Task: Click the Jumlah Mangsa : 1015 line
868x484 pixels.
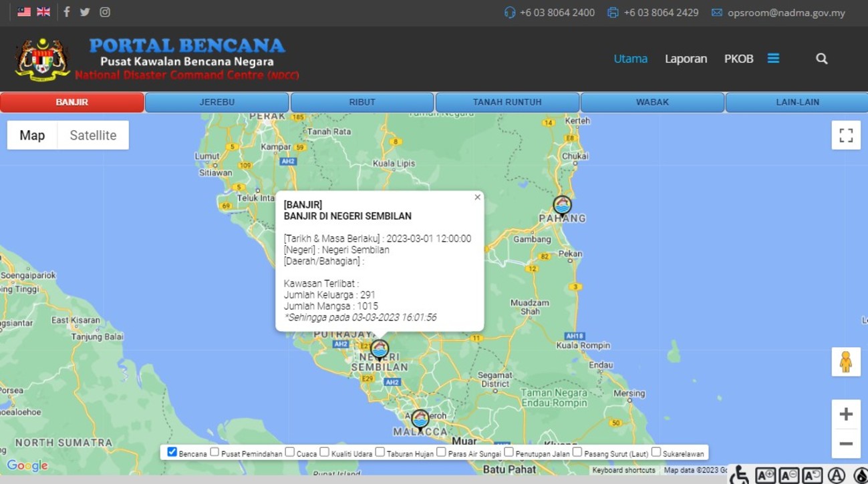Action: (x=331, y=306)
